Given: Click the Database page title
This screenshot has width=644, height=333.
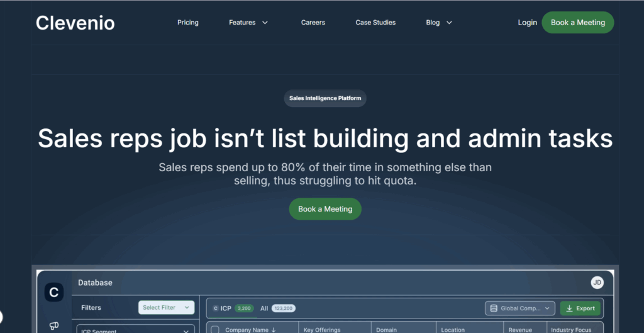Looking at the screenshot, I should [x=95, y=283].
